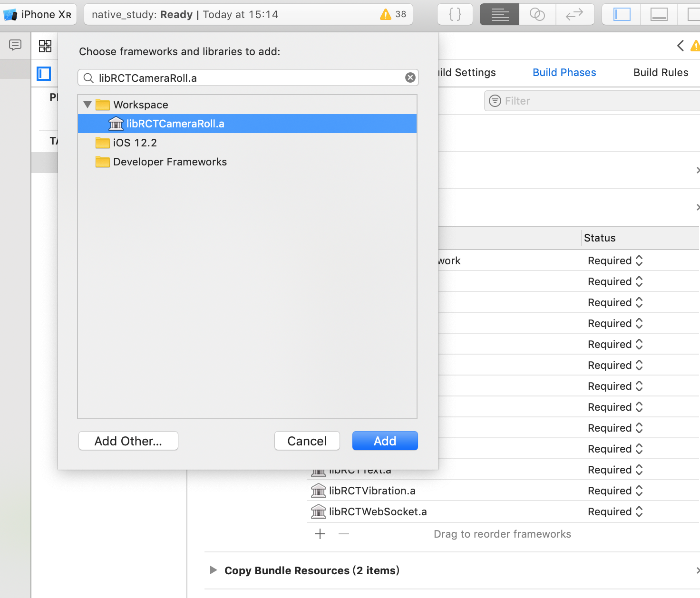Click the magnifying glass search icon
This screenshot has width=700, height=598.
(x=88, y=78)
